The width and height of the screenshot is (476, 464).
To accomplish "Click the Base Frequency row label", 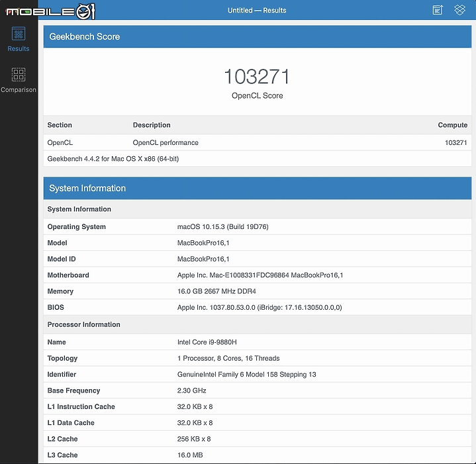I will click(73, 391).
